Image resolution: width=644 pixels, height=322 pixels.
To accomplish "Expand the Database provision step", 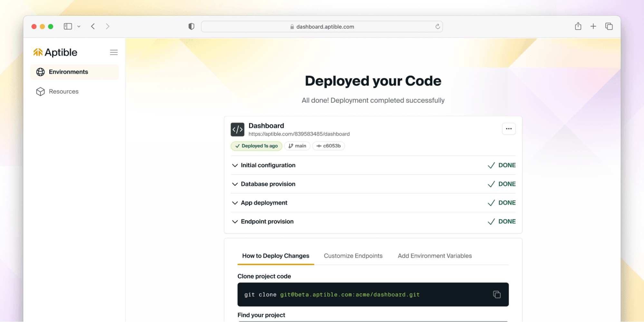I will pyautogui.click(x=373, y=184).
